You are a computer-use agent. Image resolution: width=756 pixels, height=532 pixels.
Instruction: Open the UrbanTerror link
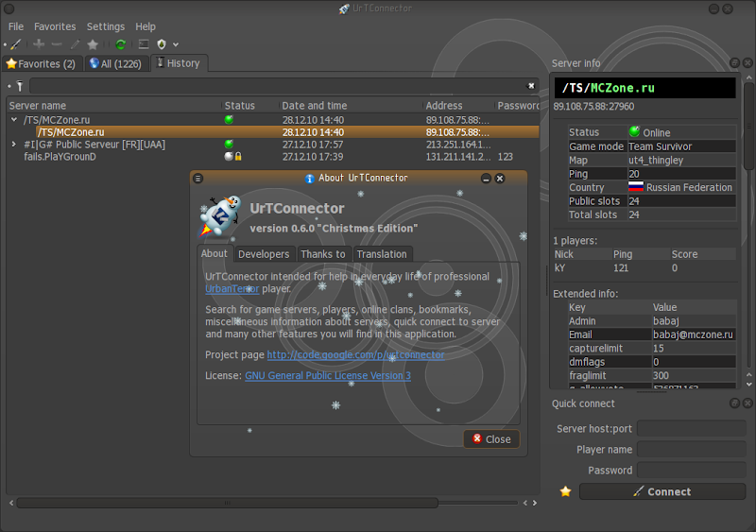[232, 289]
